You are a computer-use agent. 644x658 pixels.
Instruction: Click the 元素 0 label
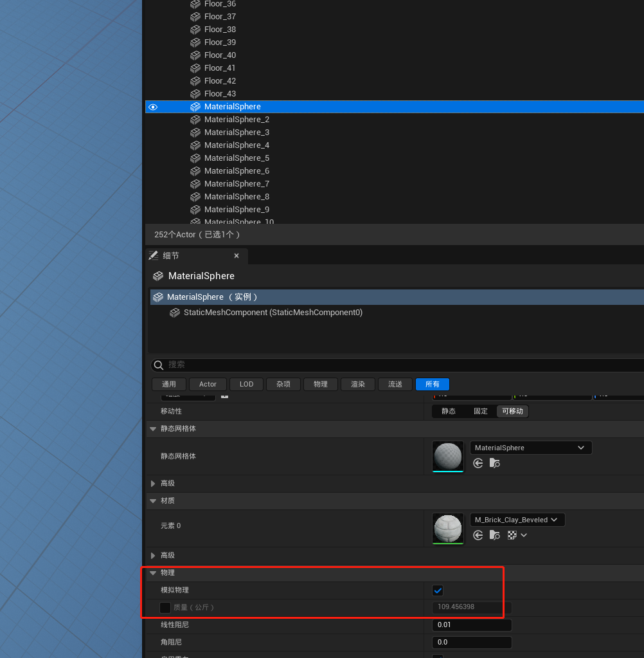tap(171, 525)
